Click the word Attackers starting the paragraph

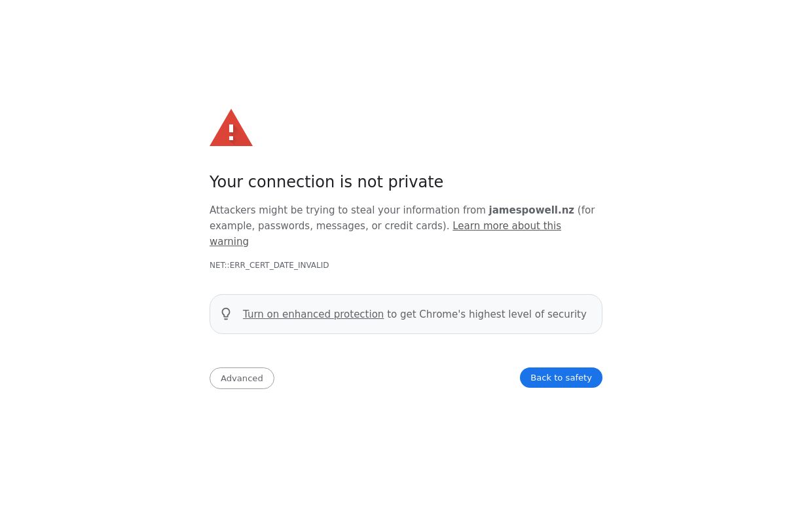click(x=232, y=210)
